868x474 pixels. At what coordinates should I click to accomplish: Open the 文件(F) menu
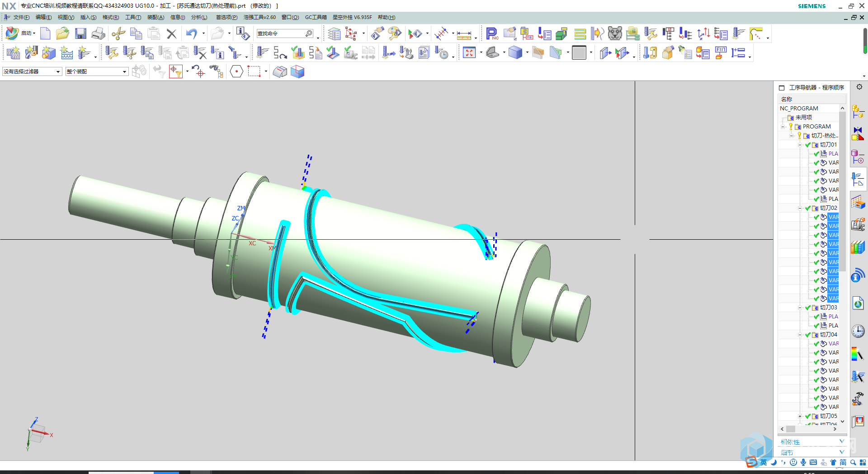(21, 17)
